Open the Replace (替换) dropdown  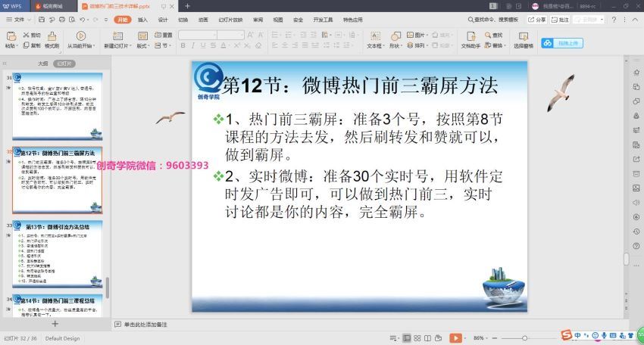pyautogui.click(x=495, y=45)
